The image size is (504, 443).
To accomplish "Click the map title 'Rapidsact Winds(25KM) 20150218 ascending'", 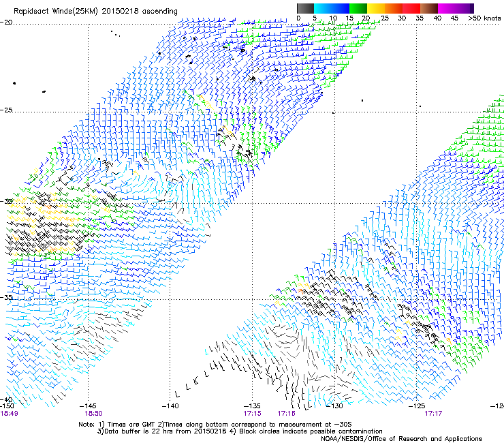I will coord(95,12).
